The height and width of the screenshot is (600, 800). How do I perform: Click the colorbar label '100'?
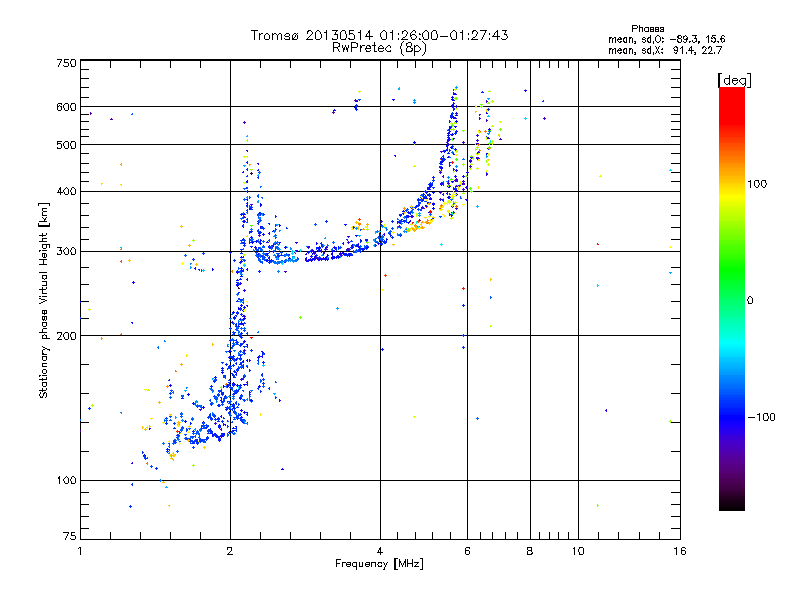click(x=757, y=184)
